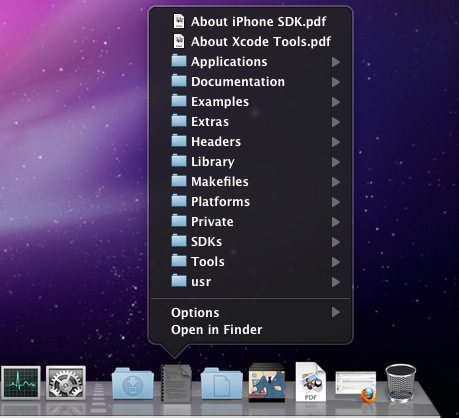This screenshot has width=459, height=419.
Task: Select the SDKs entry text
Action: point(206,242)
